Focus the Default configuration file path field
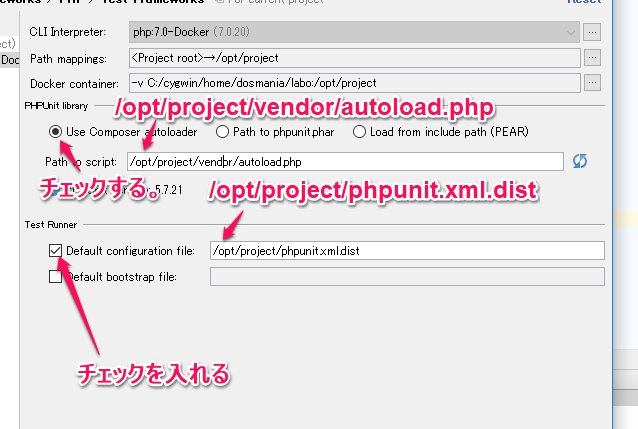This screenshot has height=429, width=638. point(406,250)
